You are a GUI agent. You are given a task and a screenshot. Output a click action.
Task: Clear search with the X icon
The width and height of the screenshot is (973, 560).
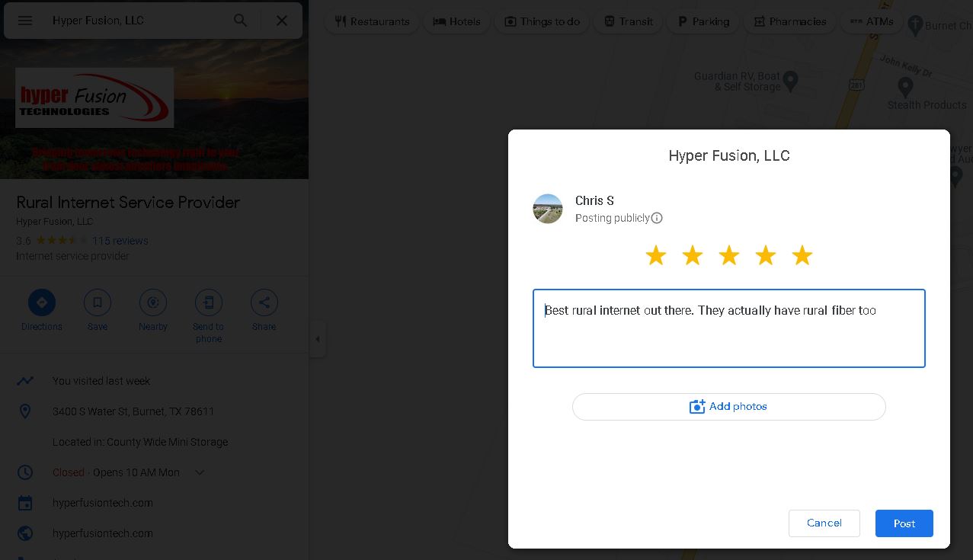pyautogui.click(x=282, y=21)
